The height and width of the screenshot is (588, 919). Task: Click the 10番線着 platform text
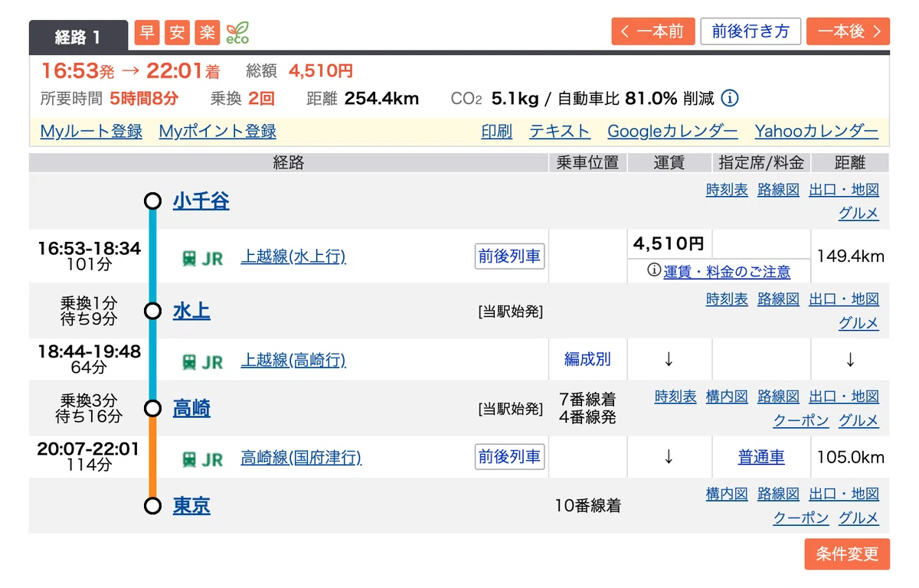(x=587, y=505)
